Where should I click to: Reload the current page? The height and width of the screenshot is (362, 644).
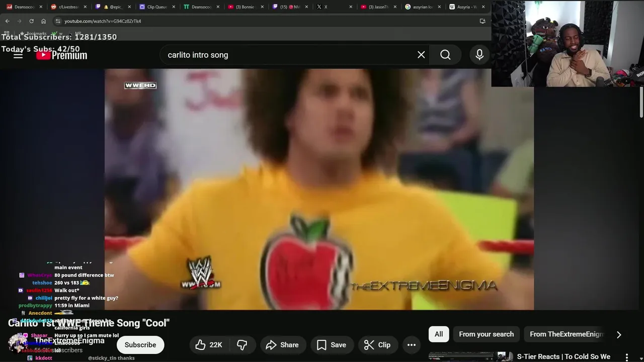pos(31,21)
